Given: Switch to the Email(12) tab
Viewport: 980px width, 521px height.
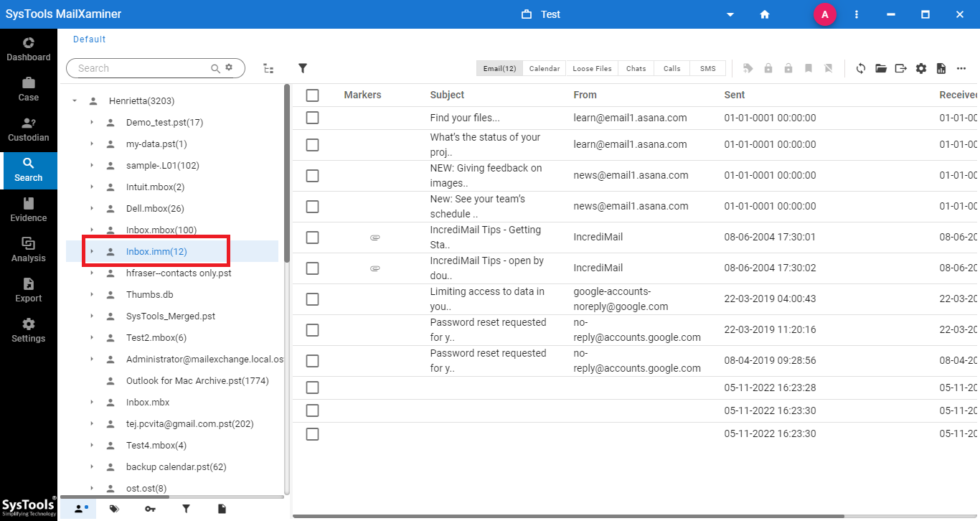Looking at the screenshot, I should (x=499, y=68).
